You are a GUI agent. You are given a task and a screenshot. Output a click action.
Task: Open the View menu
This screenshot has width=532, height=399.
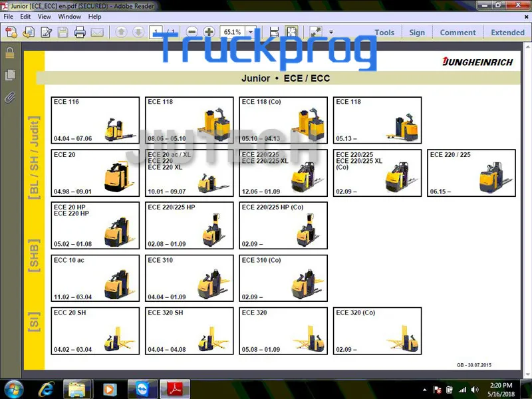[x=45, y=17]
